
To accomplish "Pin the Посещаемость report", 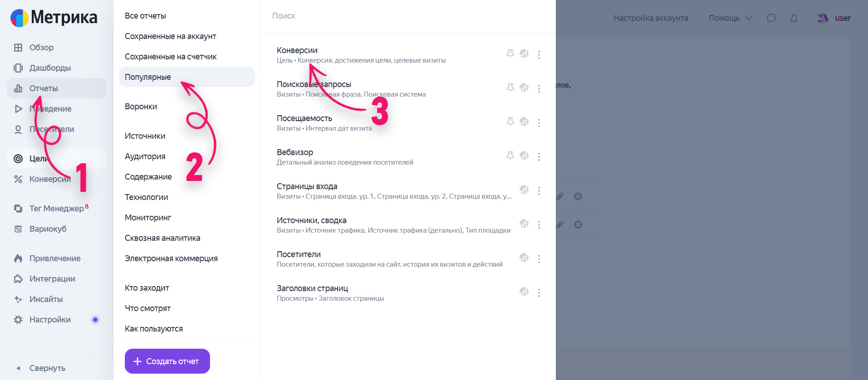I will pyautogui.click(x=510, y=122).
